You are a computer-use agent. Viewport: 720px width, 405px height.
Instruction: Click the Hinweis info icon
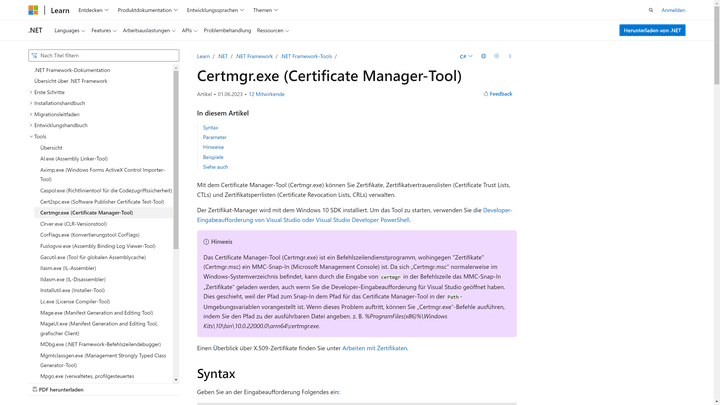[x=206, y=242]
